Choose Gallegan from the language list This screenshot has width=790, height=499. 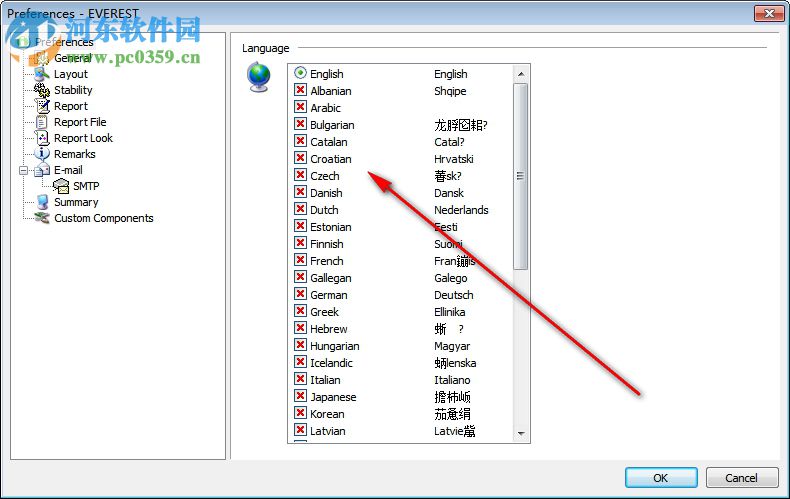click(331, 278)
